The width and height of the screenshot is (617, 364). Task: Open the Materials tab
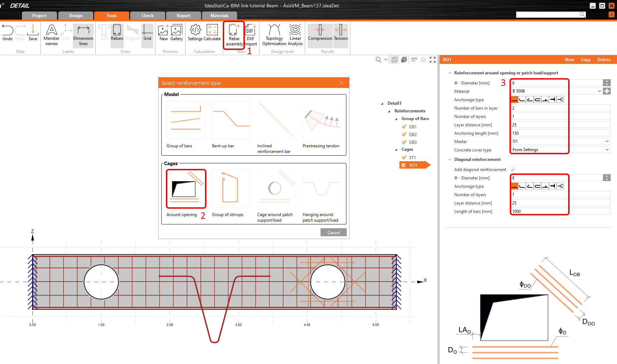[219, 16]
